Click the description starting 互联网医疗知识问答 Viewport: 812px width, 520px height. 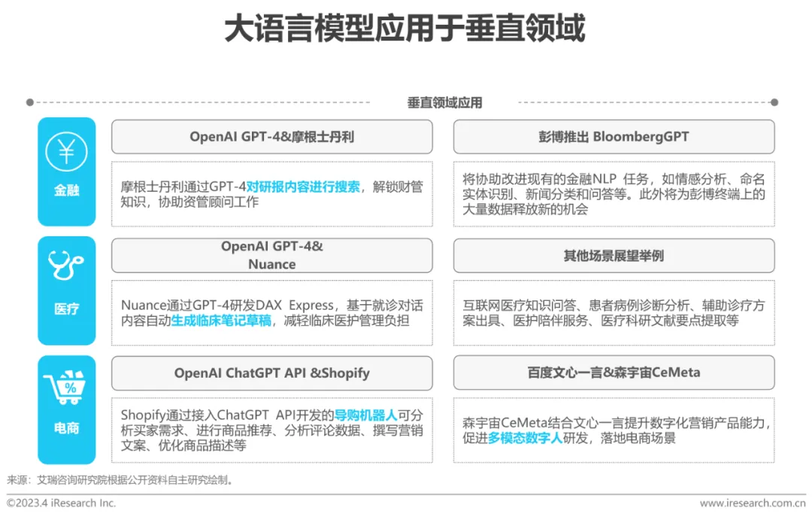click(x=614, y=312)
